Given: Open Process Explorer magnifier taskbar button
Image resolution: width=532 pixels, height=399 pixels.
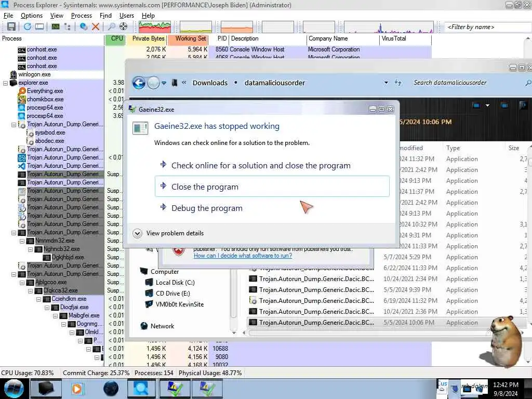Looking at the screenshot, I should point(141,389).
